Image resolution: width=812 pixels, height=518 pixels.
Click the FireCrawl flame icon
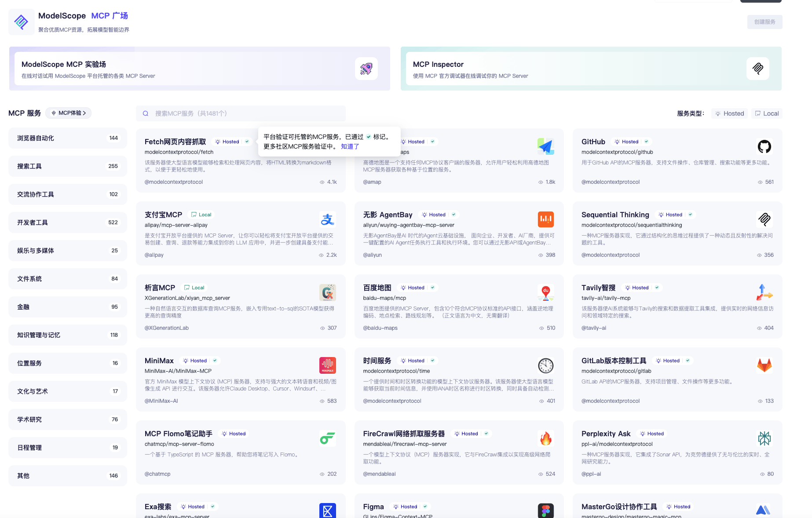pyautogui.click(x=545, y=438)
